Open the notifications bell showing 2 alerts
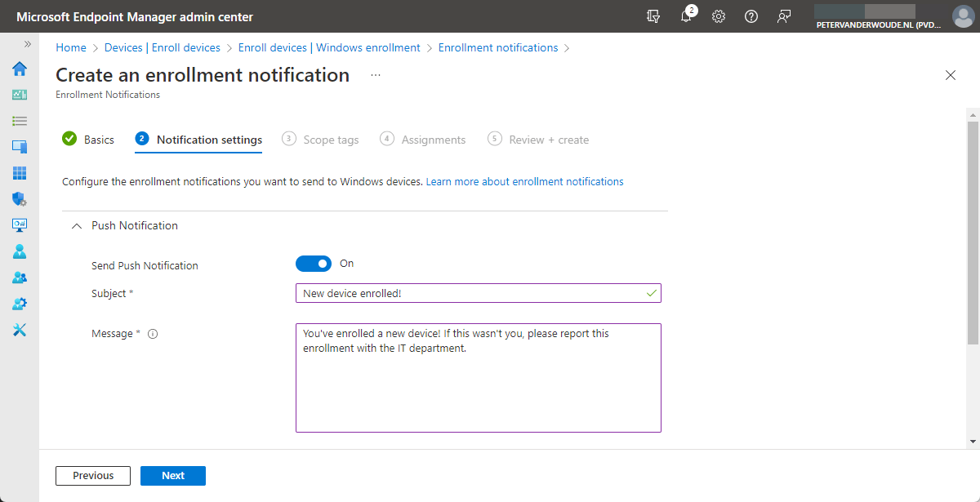The height and width of the screenshot is (502, 980). (686, 16)
